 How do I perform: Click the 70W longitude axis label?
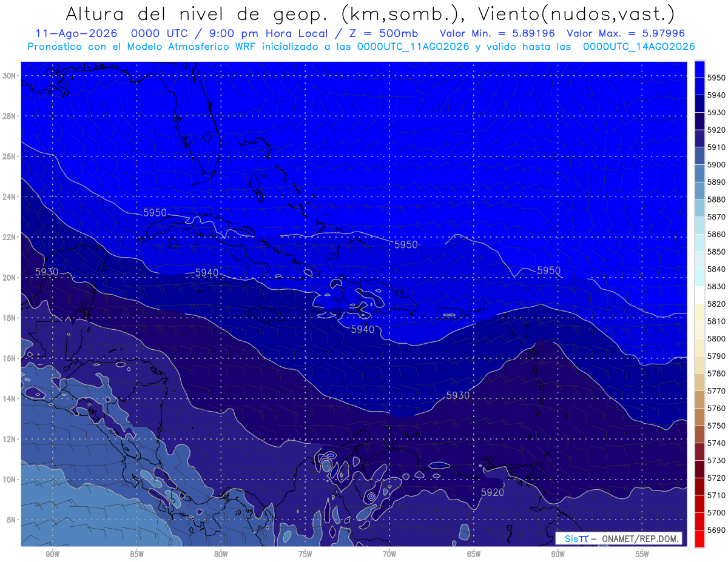coord(389,554)
